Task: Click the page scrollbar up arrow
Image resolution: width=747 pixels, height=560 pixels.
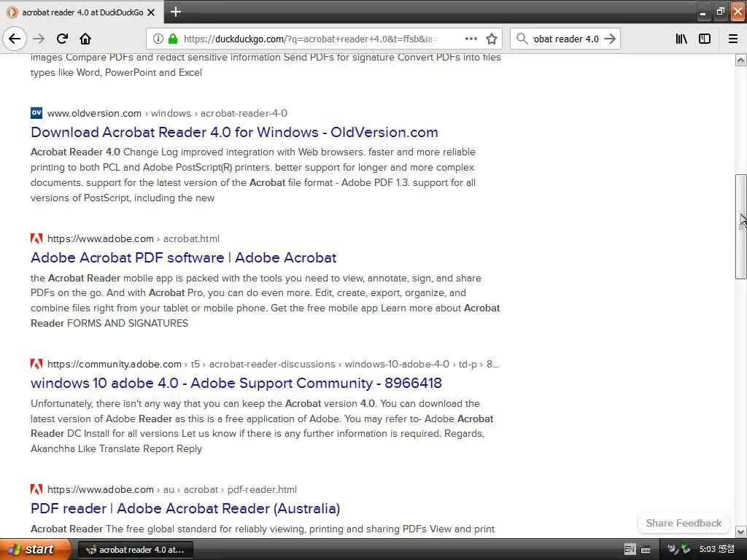Action: pos(741,61)
